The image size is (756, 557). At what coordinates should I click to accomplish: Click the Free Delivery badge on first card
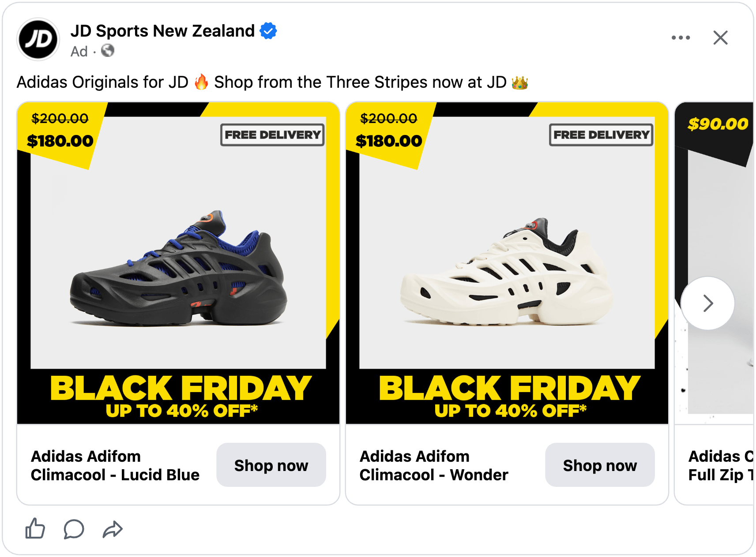272,135
